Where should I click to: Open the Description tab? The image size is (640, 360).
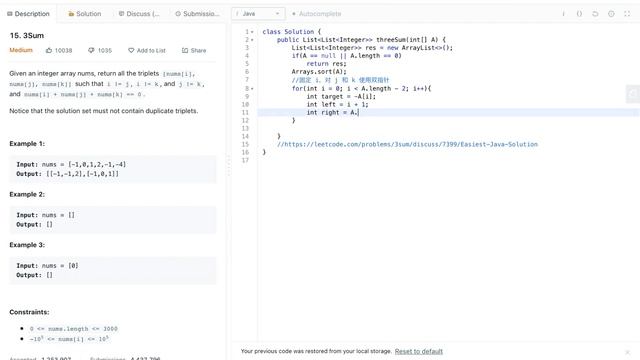click(28, 13)
